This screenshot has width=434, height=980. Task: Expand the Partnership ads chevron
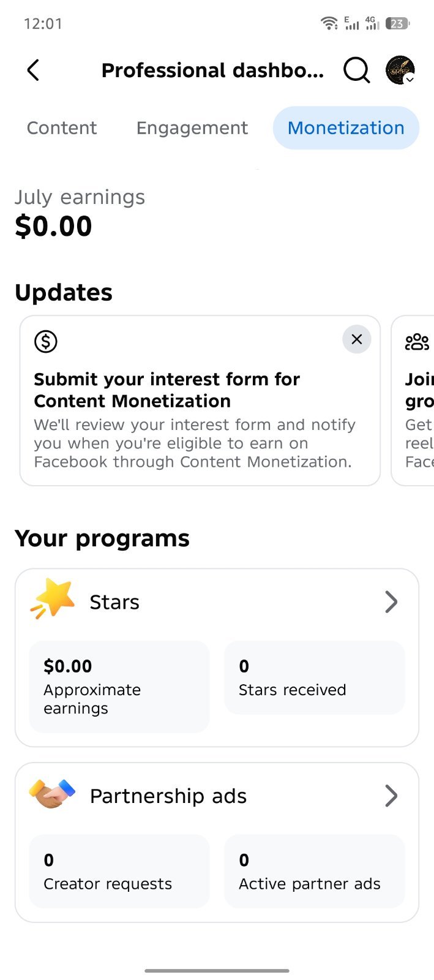[391, 796]
